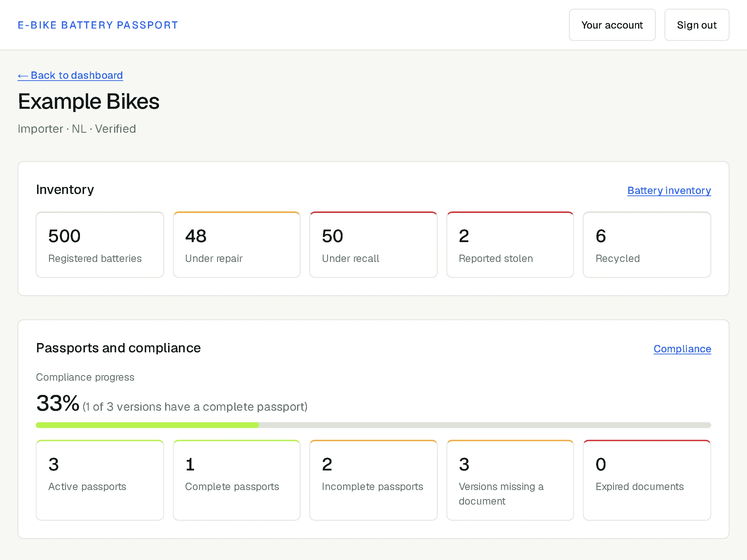Open the Battery inventory link

click(669, 190)
